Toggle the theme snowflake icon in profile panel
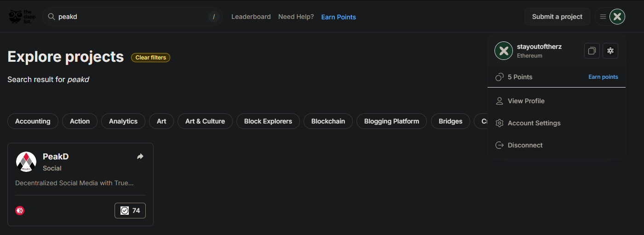 (x=610, y=51)
